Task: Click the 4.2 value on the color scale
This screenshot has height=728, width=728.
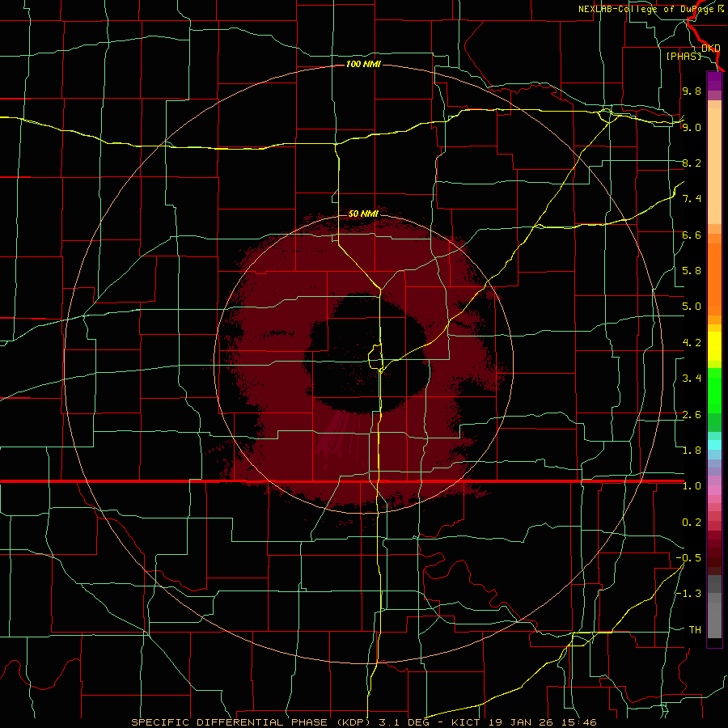Action: (x=692, y=343)
